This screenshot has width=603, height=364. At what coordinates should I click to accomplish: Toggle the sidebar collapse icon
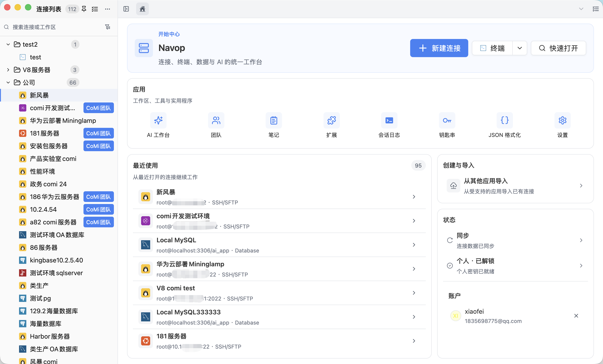click(126, 9)
